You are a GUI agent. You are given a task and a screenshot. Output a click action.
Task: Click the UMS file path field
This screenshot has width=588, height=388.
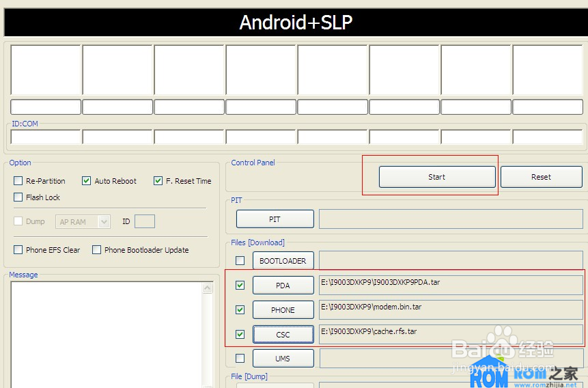[x=451, y=359]
